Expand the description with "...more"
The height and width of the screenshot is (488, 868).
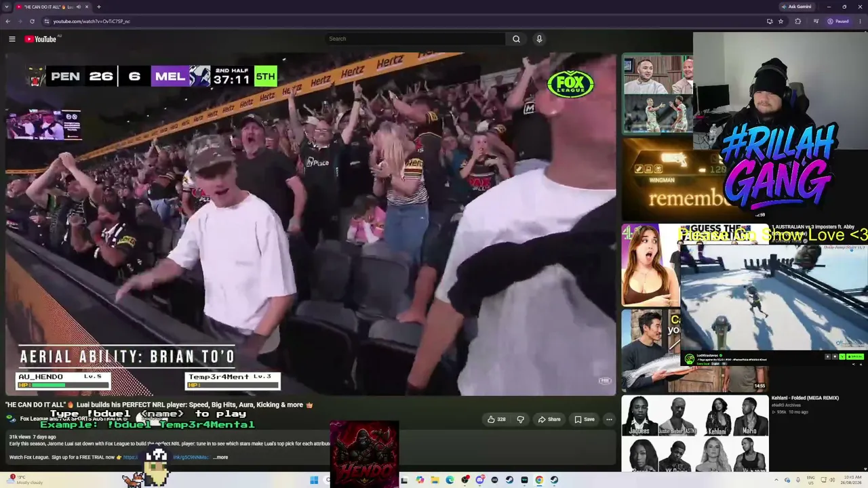pyautogui.click(x=220, y=457)
